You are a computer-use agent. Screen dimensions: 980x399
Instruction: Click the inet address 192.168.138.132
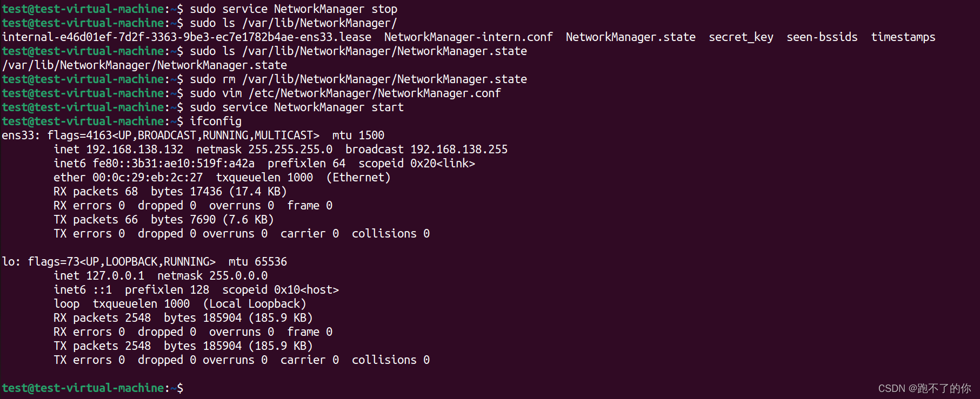coord(135,150)
